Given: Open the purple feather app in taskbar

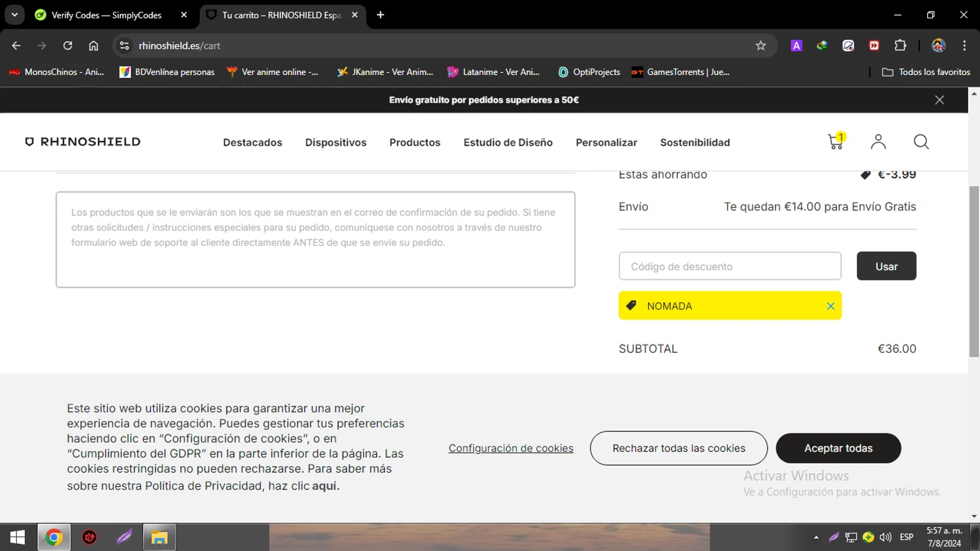Looking at the screenshot, I should [124, 537].
